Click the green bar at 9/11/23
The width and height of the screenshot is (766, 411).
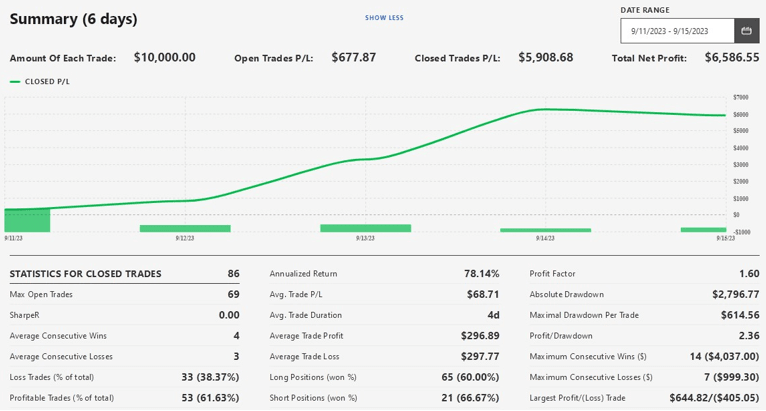tap(27, 220)
